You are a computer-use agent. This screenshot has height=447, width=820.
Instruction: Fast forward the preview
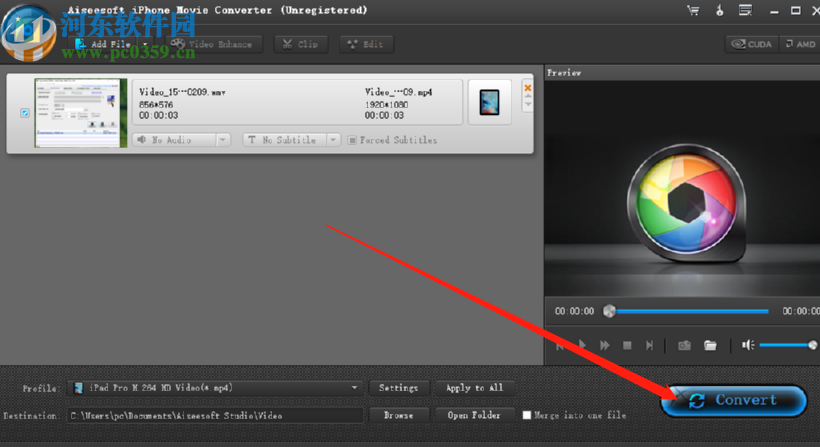click(x=605, y=346)
